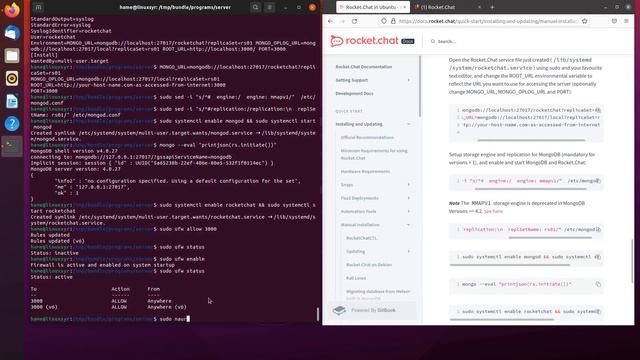Image resolution: width=640 pixels, height=360 pixels.
Task: Bookmark this page with the star
Action: [584, 21]
